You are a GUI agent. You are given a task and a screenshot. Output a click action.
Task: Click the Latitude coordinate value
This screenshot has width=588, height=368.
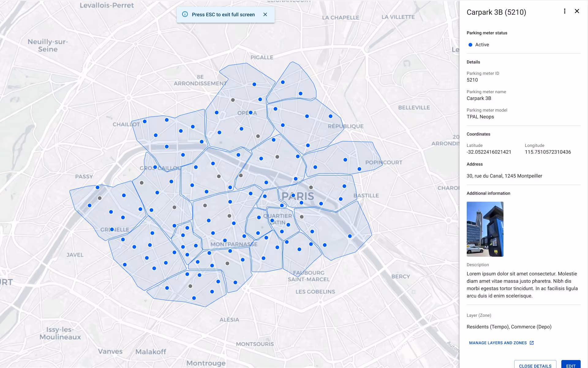tap(489, 152)
